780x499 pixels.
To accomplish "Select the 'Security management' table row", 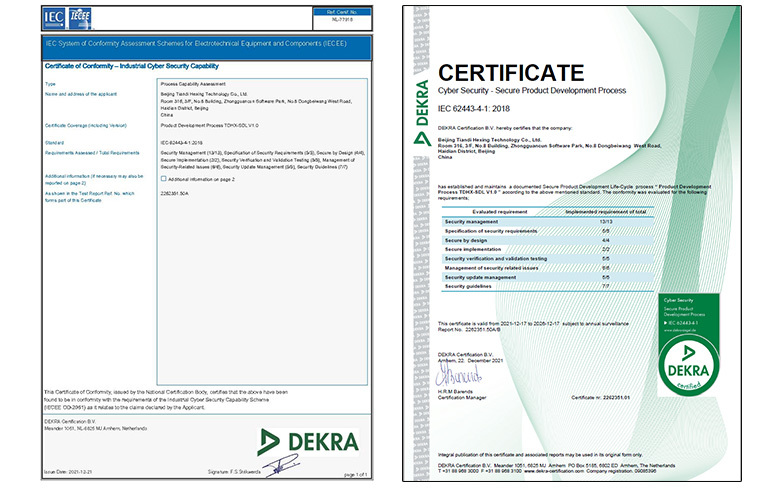I will pyautogui.click(x=548, y=222).
